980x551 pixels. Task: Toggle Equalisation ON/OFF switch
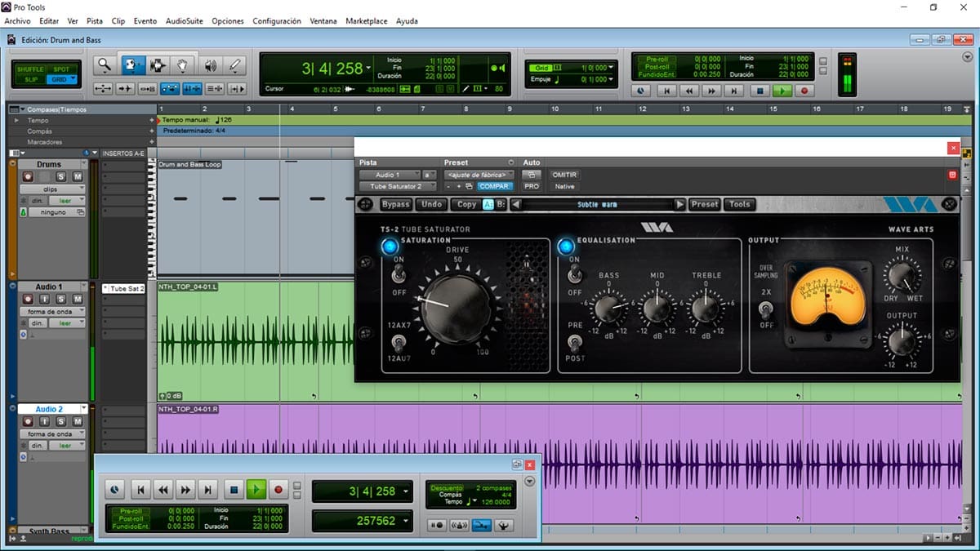click(x=574, y=276)
